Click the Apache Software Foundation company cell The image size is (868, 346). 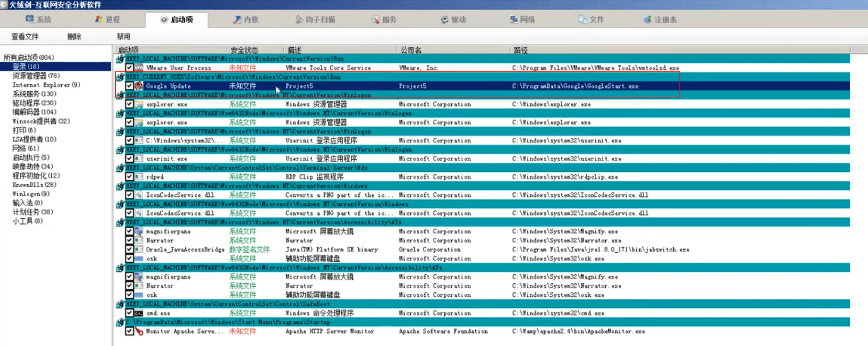pyautogui.click(x=443, y=331)
